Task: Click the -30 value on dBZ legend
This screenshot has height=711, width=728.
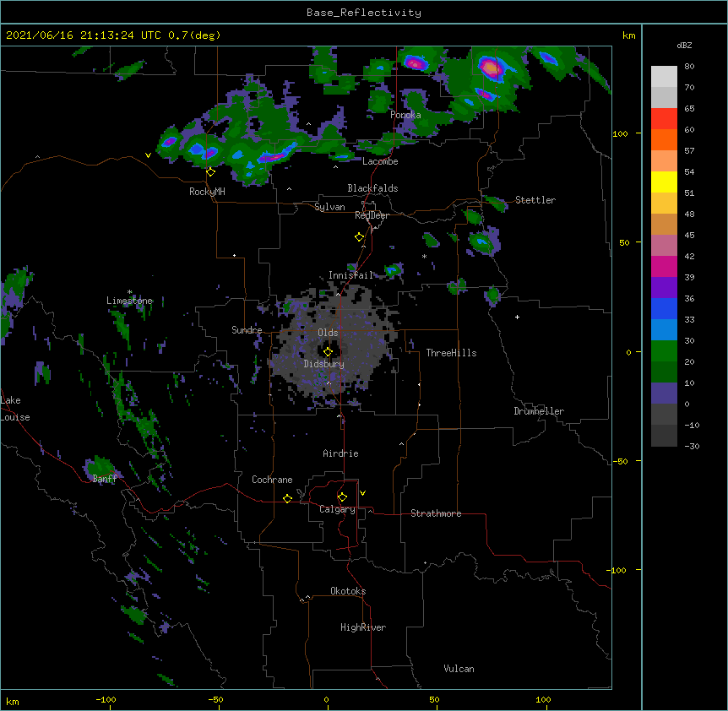Action: point(692,446)
